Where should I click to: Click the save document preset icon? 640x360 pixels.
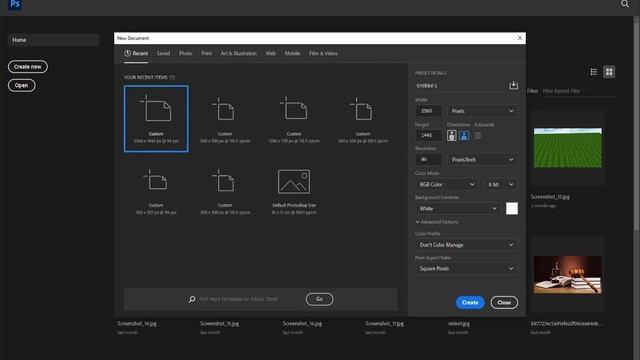tap(513, 85)
